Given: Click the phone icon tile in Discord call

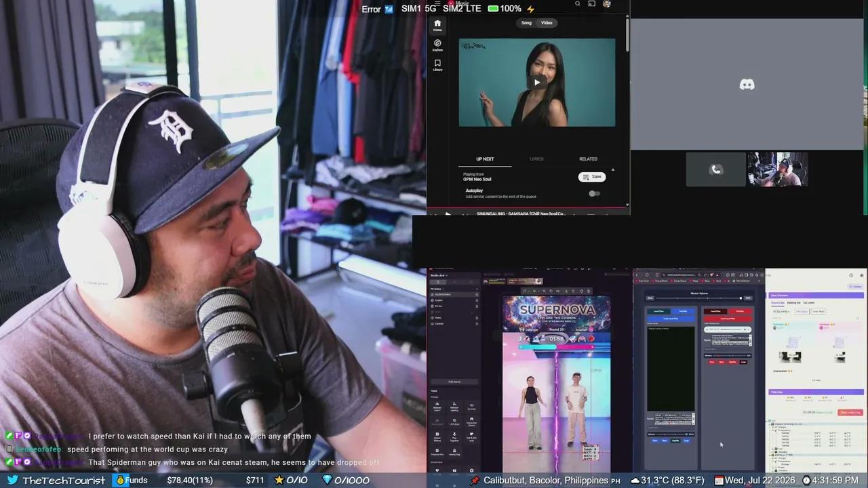Looking at the screenshot, I should (715, 169).
